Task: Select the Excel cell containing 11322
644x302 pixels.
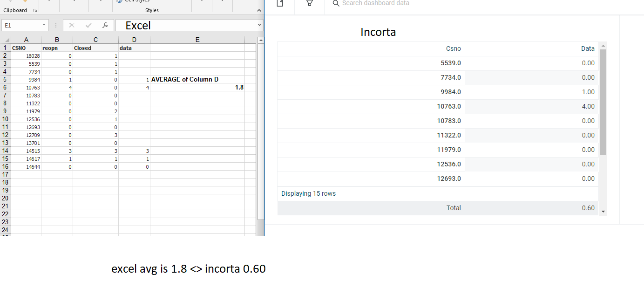Action: tap(26, 103)
